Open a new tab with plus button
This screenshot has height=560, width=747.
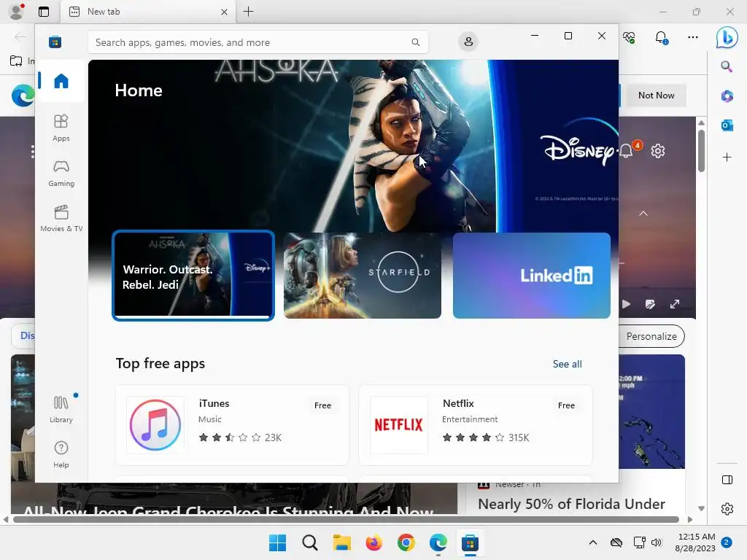(248, 12)
